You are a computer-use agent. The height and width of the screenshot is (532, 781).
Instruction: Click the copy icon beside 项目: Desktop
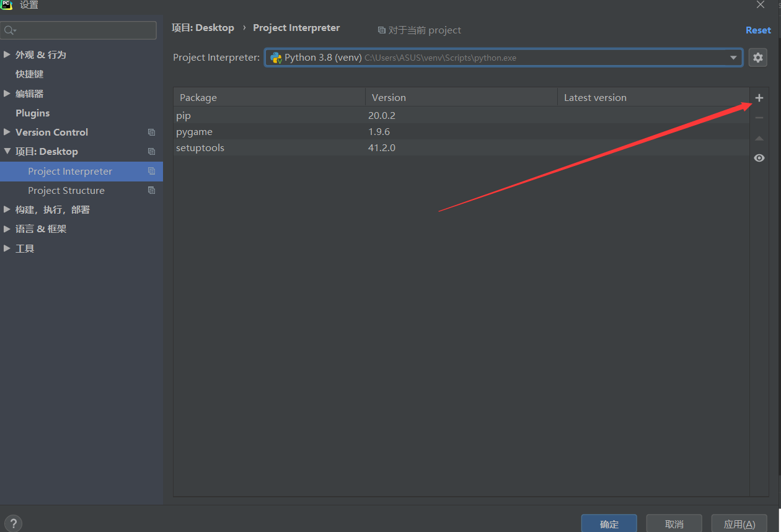pyautogui.click(x=151, y=152)
